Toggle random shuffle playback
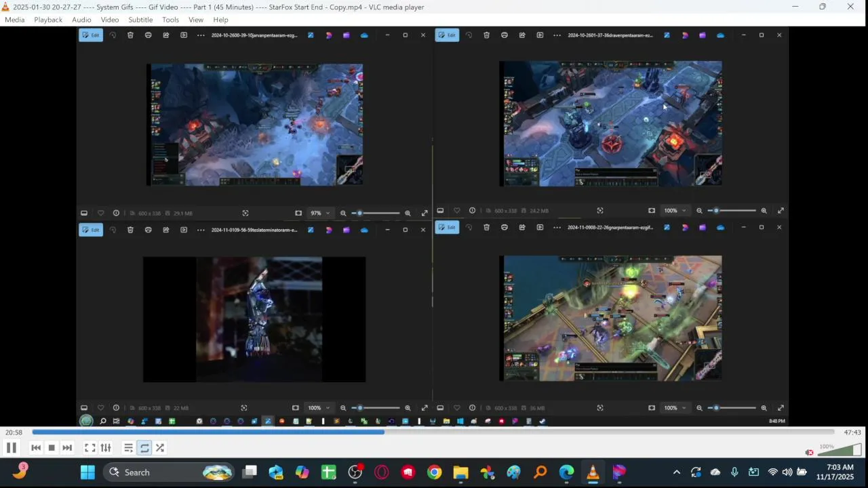The image size is (868, 488). [x=160, y=447]
